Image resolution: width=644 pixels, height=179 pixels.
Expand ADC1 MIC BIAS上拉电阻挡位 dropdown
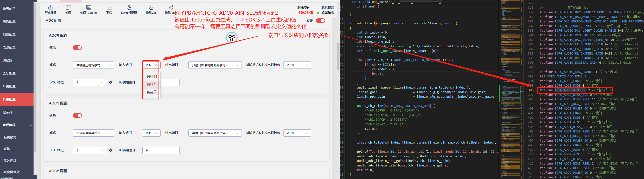[297, 133]
